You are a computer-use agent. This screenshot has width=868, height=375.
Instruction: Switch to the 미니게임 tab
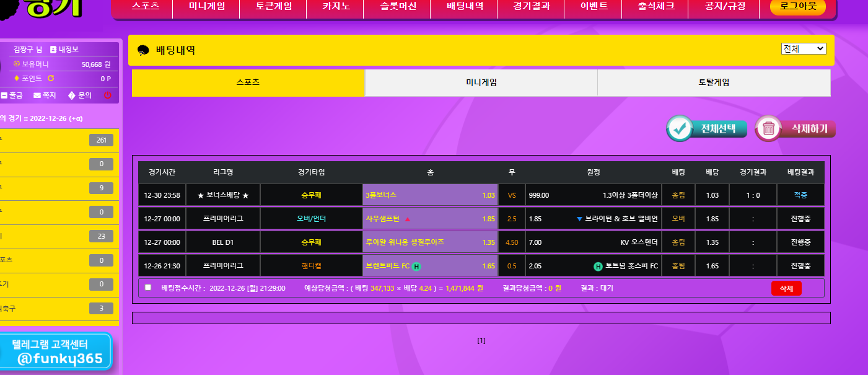pyautogui.click(x=481, y=82)
